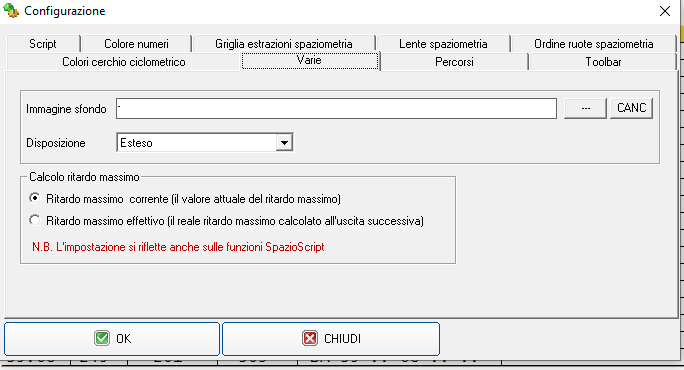Select Ritardo massimo corrente radio option
Screen dimensions: 684x370
34,198
